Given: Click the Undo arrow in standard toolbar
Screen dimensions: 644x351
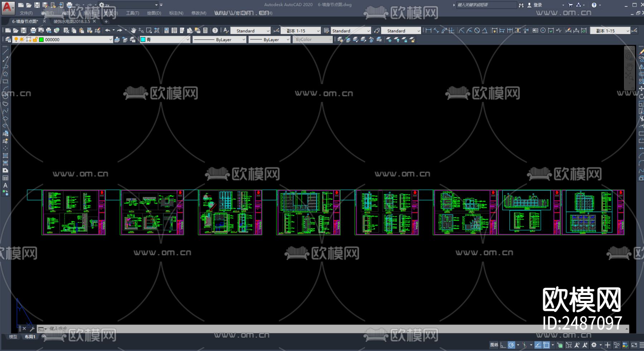Looking at the screenshot, I should (x=107, y=31).
